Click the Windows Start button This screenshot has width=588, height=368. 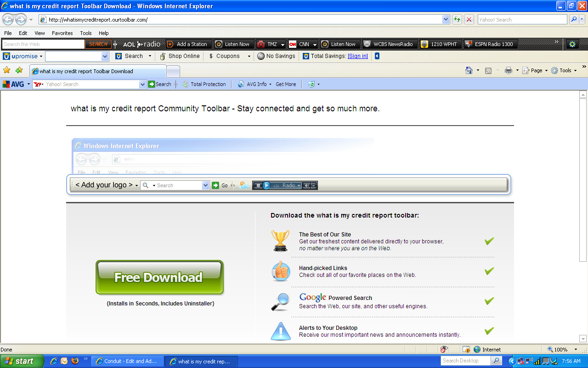click(x=22, y=361)
